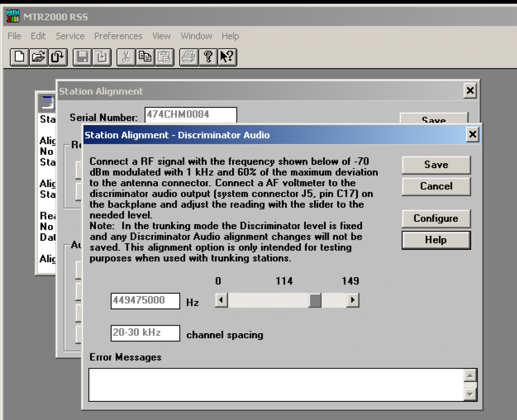Click the MTR2000 RSS application icon
Screen dimensions: 517x420
tap(13, 16)
